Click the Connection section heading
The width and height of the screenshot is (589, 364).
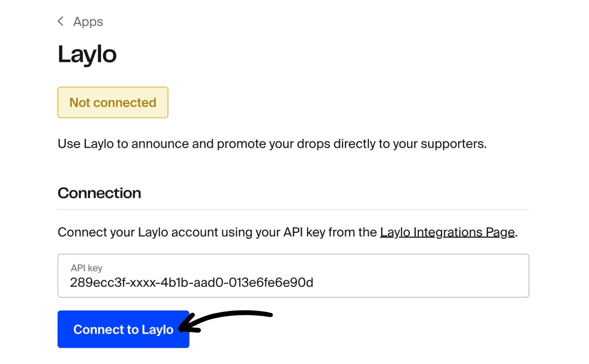click(x=99, y=193)
